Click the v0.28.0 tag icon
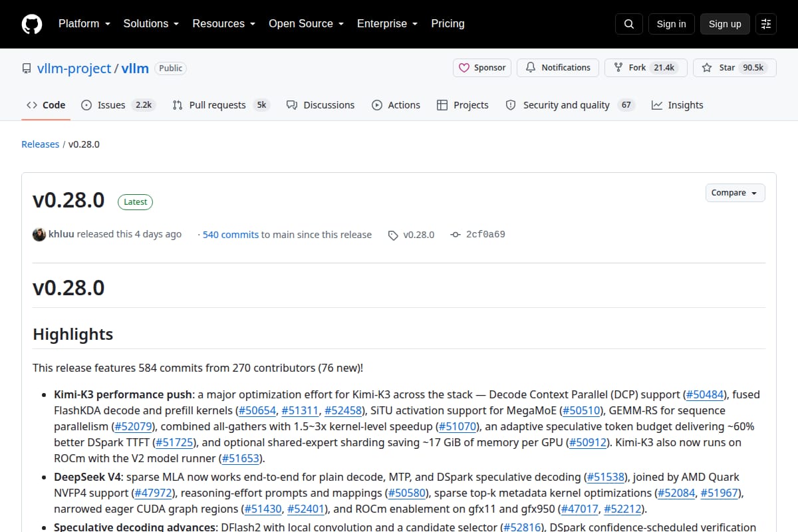The width and height of the screenshot is (798, 532). tap(393, 235)
